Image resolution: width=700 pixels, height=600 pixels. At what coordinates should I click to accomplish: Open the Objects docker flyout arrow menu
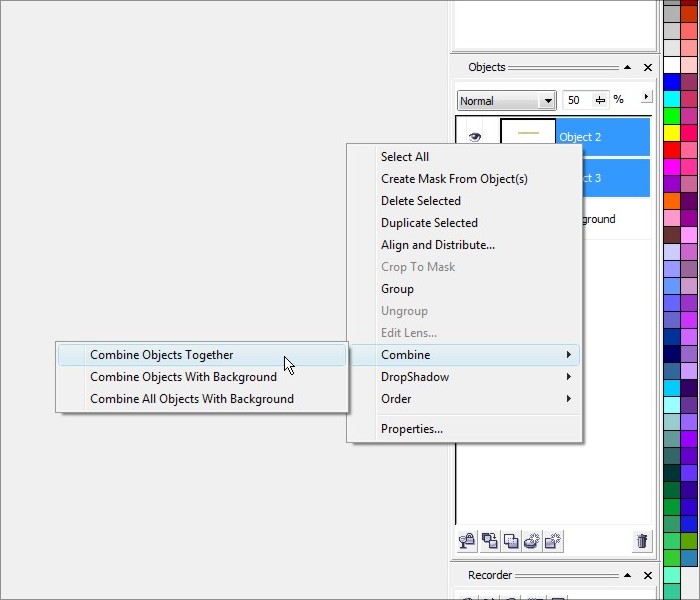click(645, 98)
